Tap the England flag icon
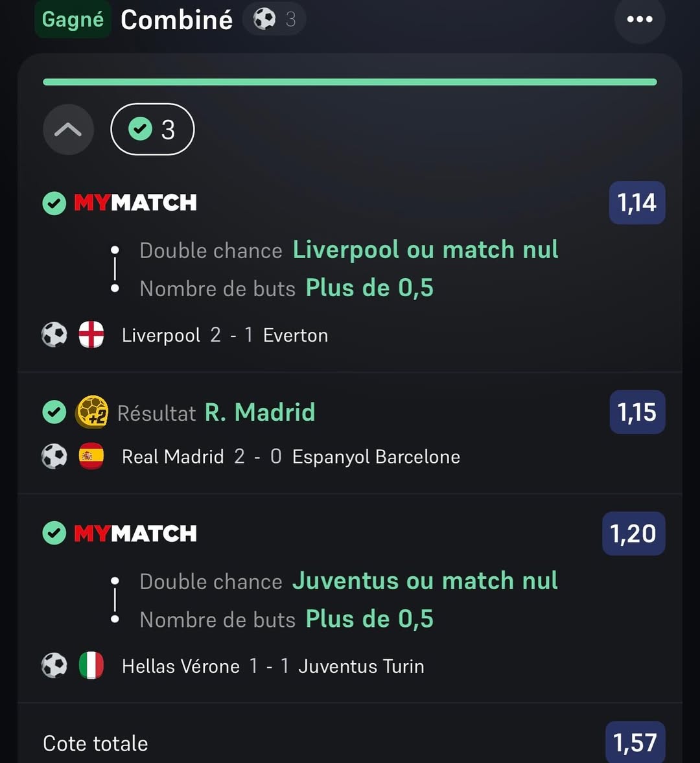 point(91,335)
